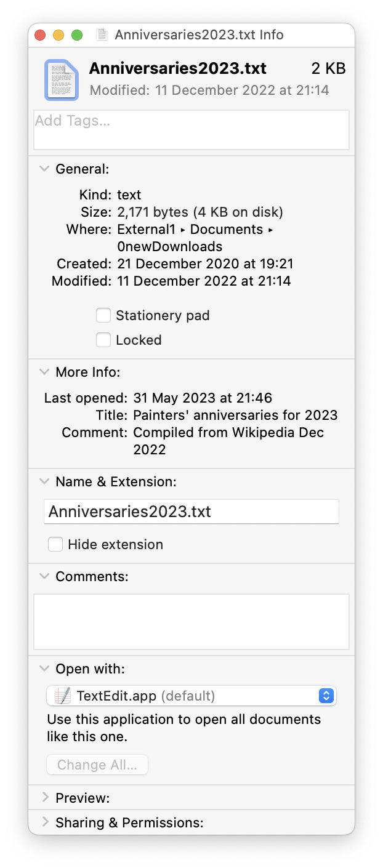Collapse the Open with section
This screenshot has width=383, height=868.
44,669
